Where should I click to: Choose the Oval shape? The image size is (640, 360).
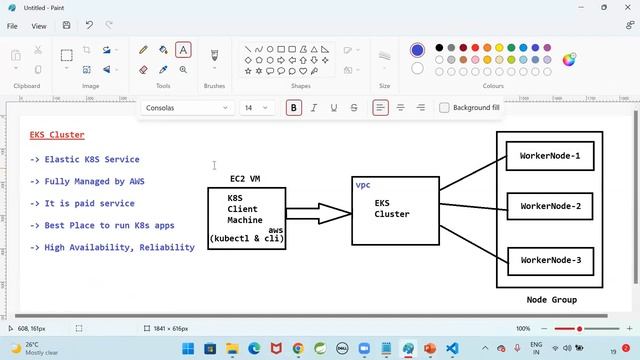270,49
